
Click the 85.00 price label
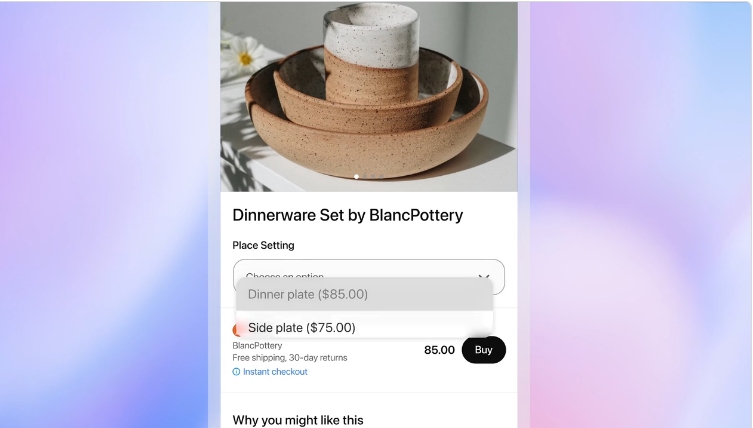pos(439,350)
